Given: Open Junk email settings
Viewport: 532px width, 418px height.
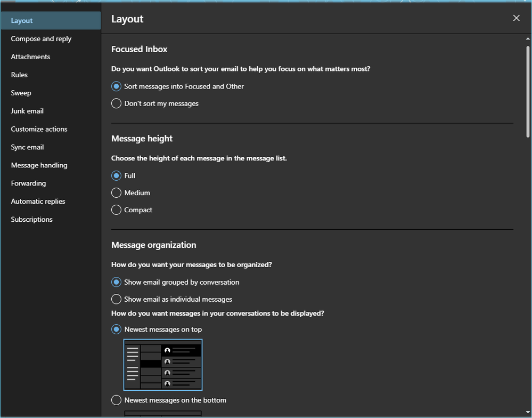Looking at the screenshot, I should (51, 111).
